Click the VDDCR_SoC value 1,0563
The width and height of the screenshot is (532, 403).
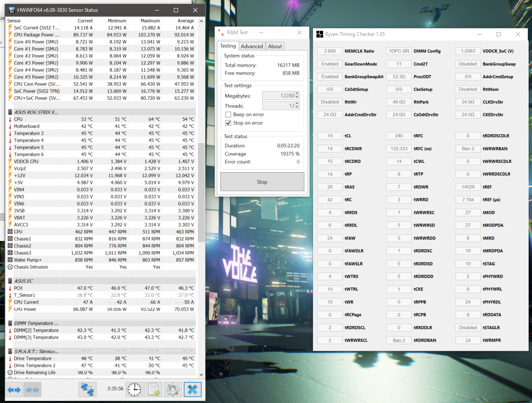[468, 51]
